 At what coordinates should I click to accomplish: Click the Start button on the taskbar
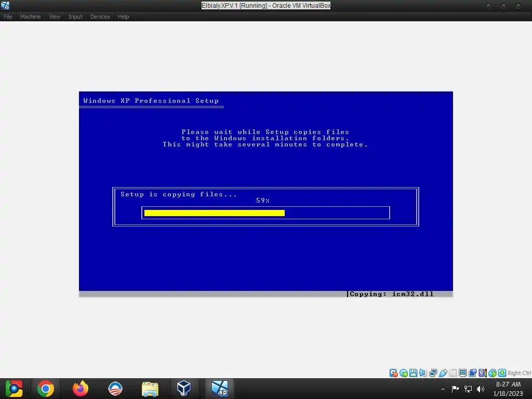point(14,389)
